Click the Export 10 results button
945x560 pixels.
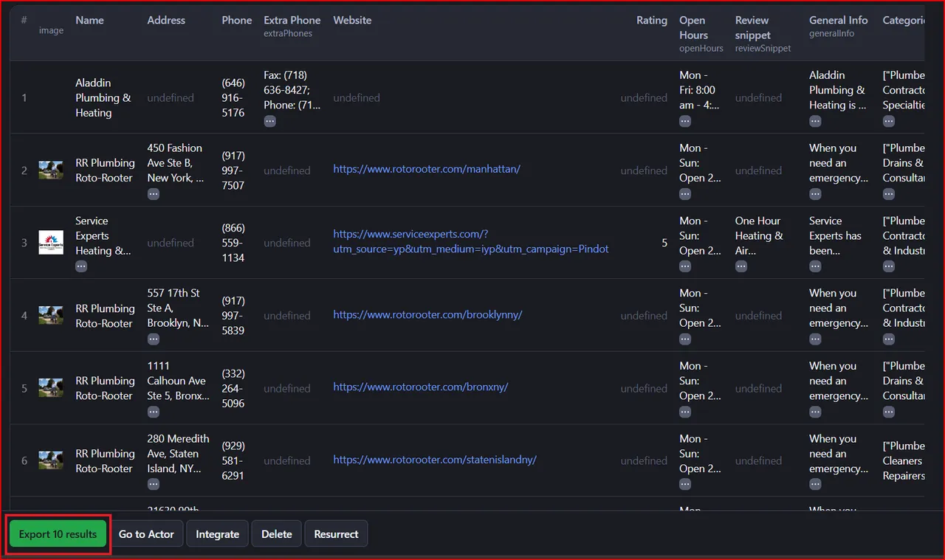click(x=58, y=534)
